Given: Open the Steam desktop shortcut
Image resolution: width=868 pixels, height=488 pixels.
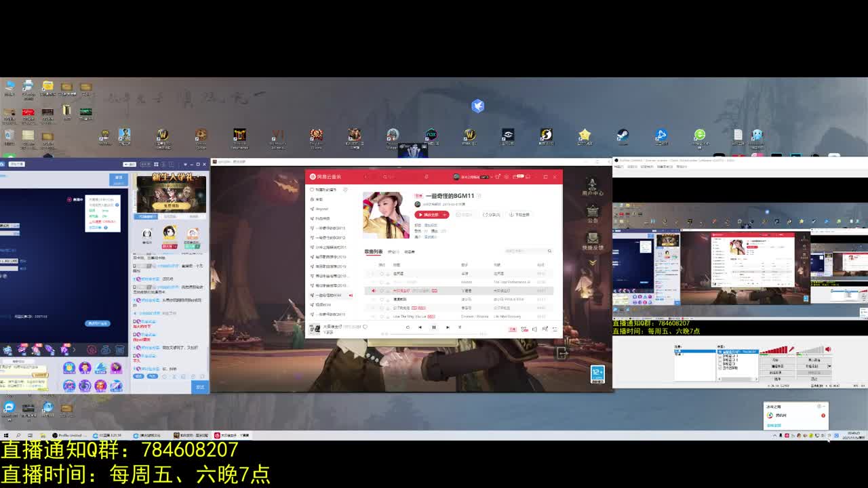Looking at the screenshot, I should tap(623, 136).
